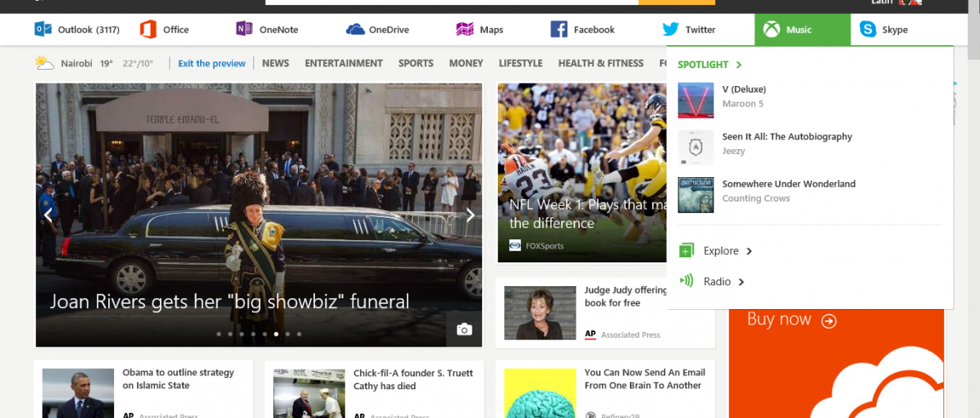Click the Obama photo thumbnail
The width and height of the screenshot is (980, 418).
[78, 393]
